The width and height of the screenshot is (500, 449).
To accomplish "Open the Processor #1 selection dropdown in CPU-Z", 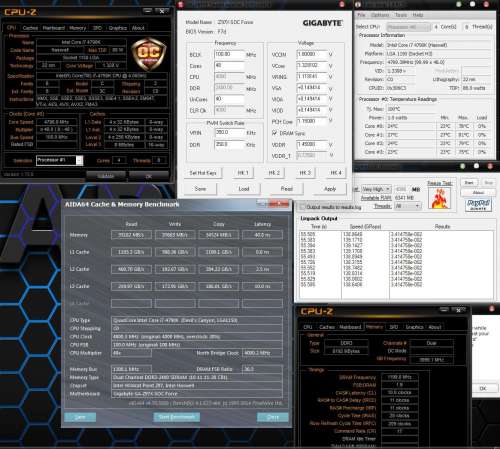I will tap(79, 160).
